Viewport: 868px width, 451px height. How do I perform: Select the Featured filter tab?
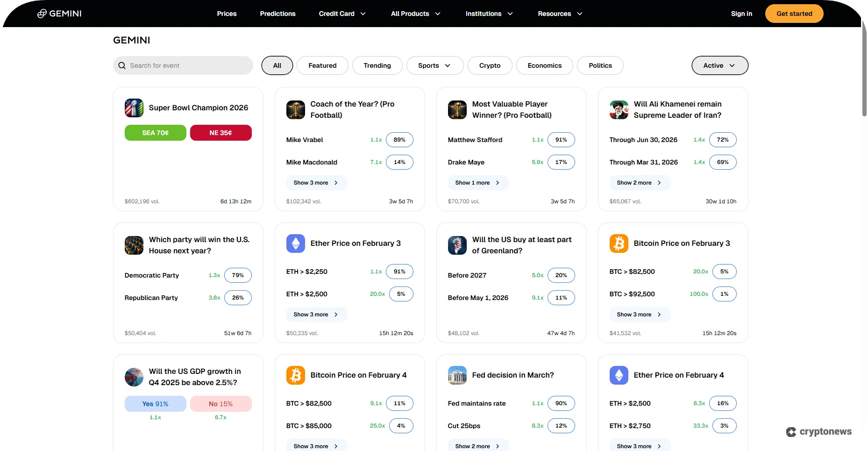[322, 65]
